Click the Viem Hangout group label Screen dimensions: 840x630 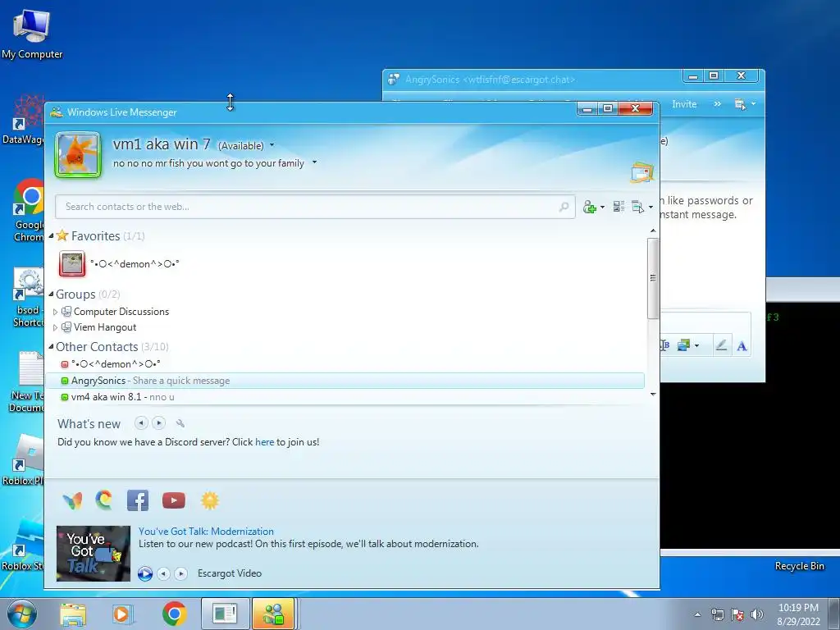point(105,327)
